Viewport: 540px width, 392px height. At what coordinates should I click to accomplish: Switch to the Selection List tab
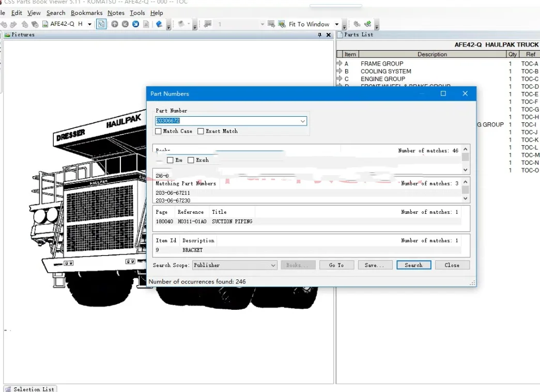coord(30,389)
